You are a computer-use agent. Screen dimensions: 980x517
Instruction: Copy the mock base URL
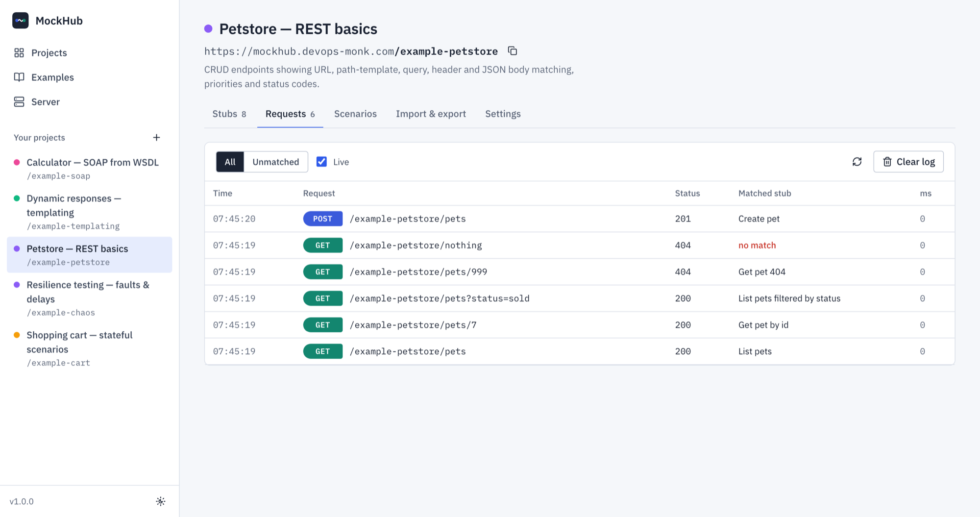513,51
